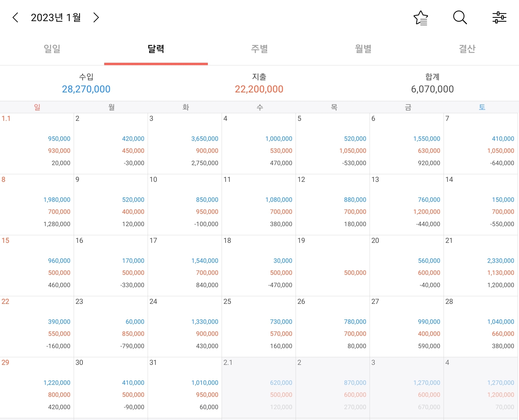519x420 pixels.
Task: Open day 19 with only 500,000 expense
Action: pos(333,266)
